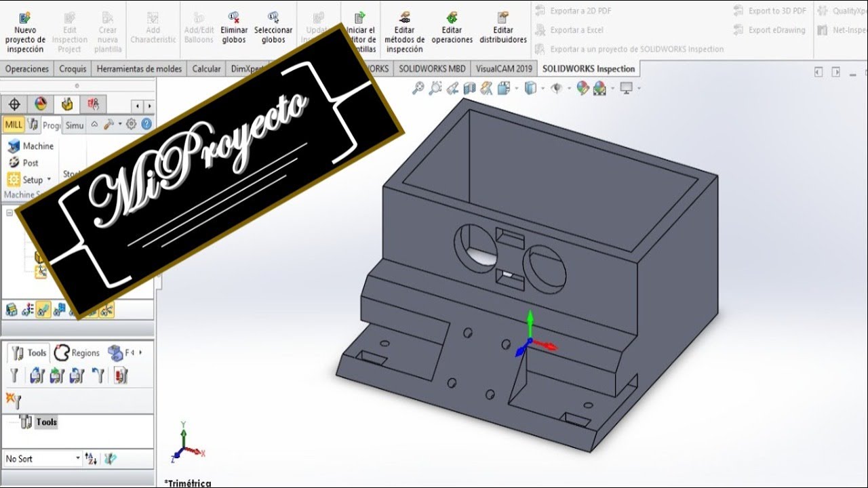Click Nuevo proyecto de inspección
868x488 pixels.
(25, 31)
